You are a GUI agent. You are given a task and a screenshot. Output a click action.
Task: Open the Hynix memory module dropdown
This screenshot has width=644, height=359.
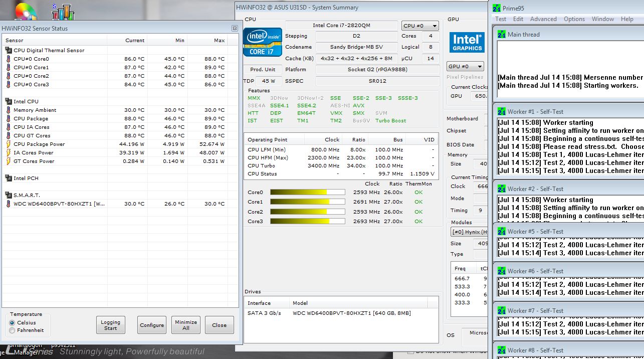coord(469,232)
